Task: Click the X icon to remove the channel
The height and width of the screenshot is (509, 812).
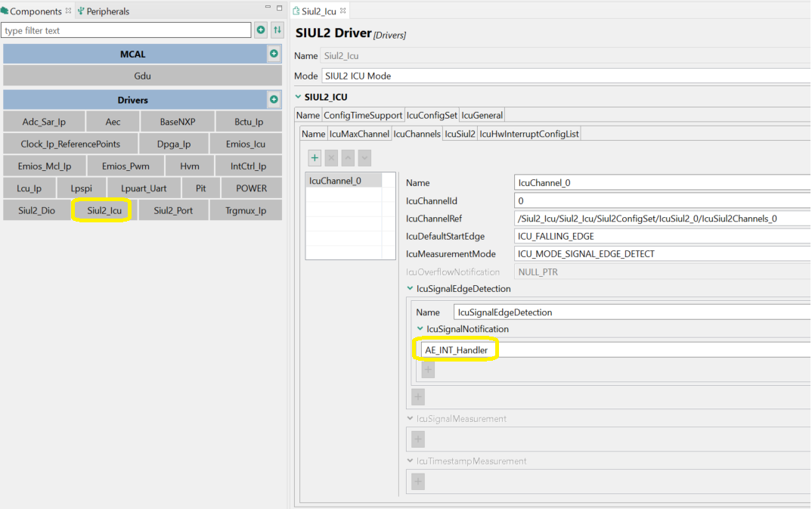Action: pyautogui.click(x=331, y=157)
